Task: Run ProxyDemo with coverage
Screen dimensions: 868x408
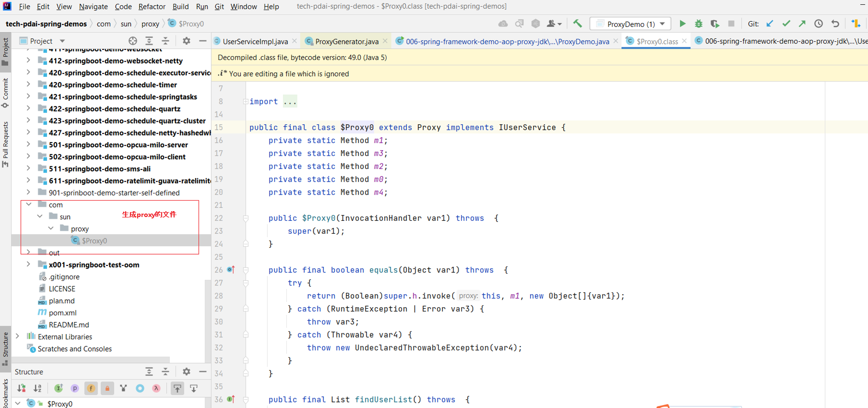Action: [715, 24]
